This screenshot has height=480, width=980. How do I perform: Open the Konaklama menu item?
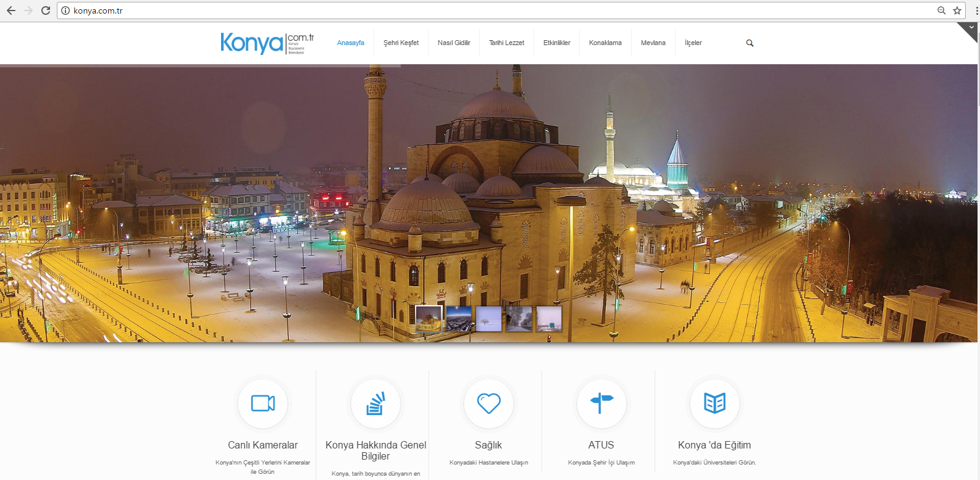[605, 43]
